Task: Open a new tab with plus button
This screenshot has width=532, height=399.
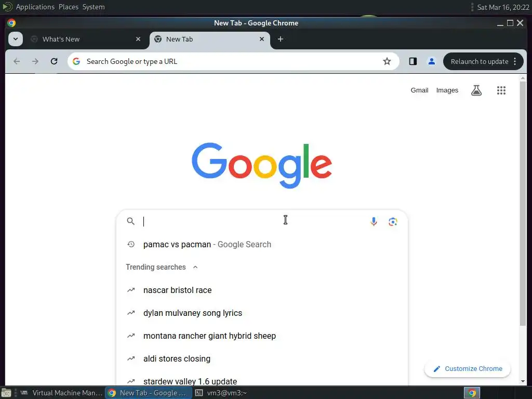Action: [280, 39]
